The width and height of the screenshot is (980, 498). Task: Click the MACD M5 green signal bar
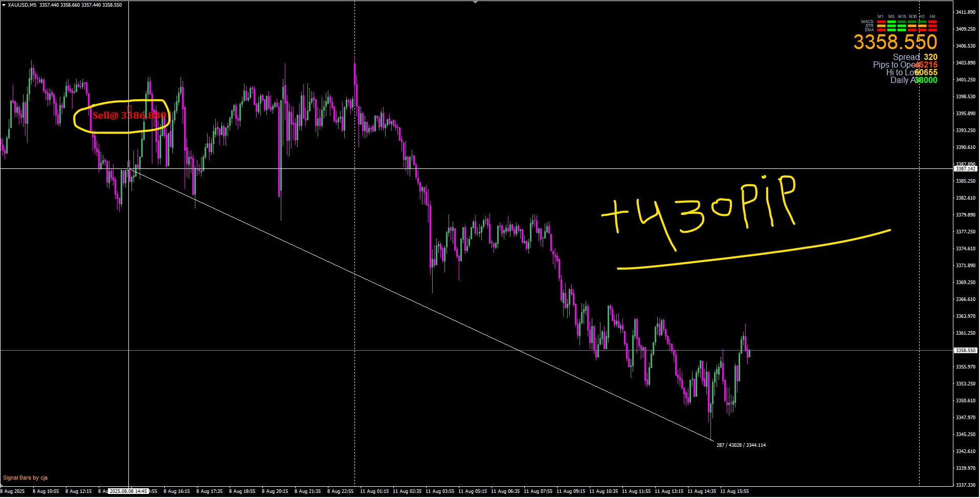[892, 22]
